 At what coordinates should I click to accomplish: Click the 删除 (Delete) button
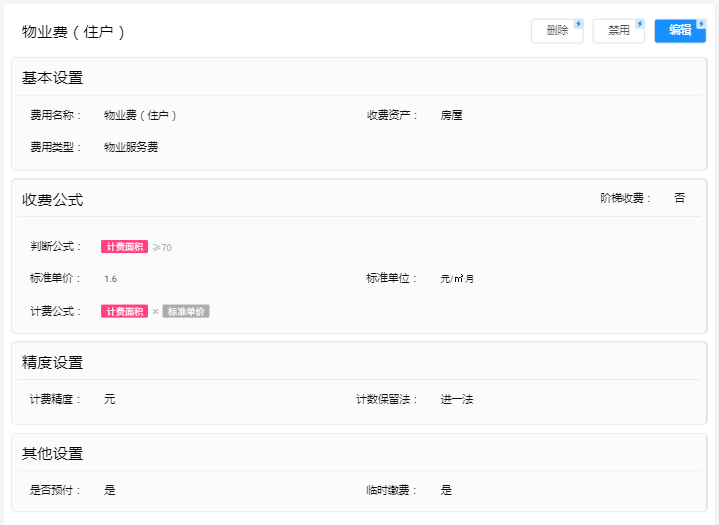556,31
